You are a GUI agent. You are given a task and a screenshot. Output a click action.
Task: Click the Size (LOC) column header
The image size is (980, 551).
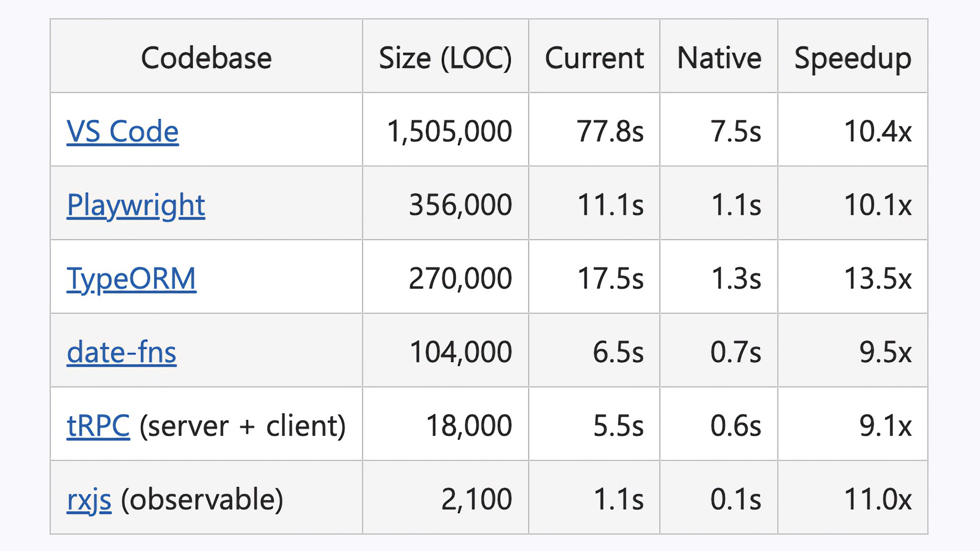445,56
